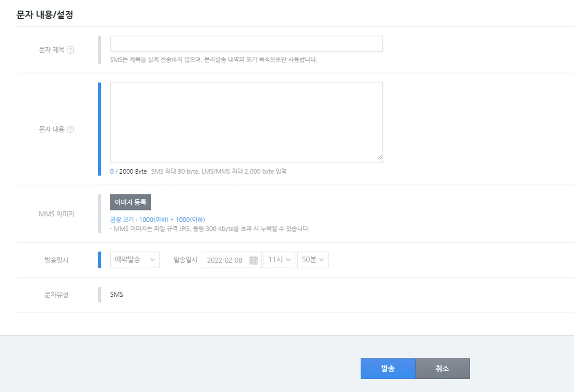Click the MMS 이미지 row label
The image size is (574, 392).
[56, 214]
